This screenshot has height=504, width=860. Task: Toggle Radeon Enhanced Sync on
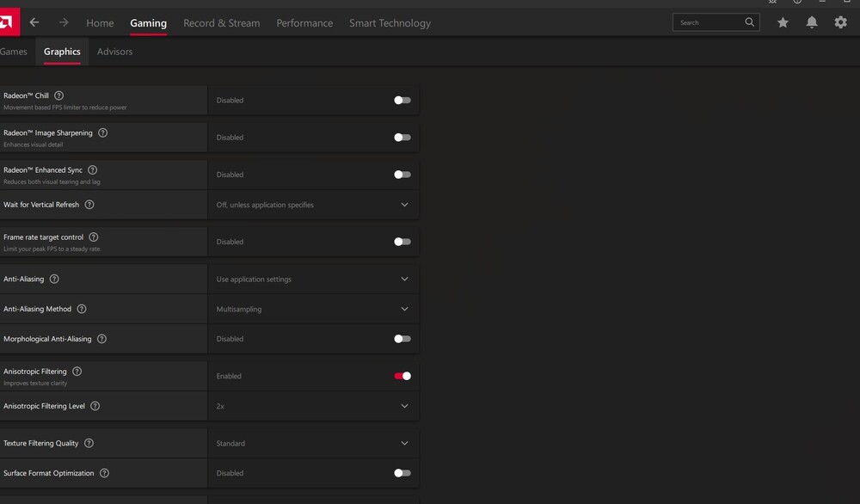(402, 175)
